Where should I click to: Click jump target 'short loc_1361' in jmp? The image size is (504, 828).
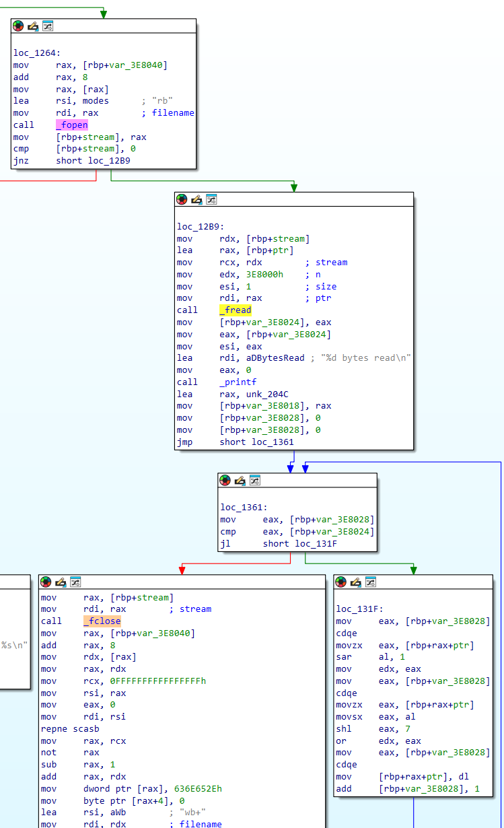pyautogui.click(x=257, y=442)
